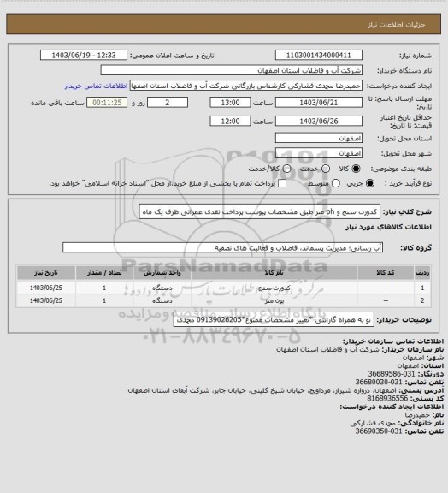Select the کدورت سنج item name cell

pos(274,288)
